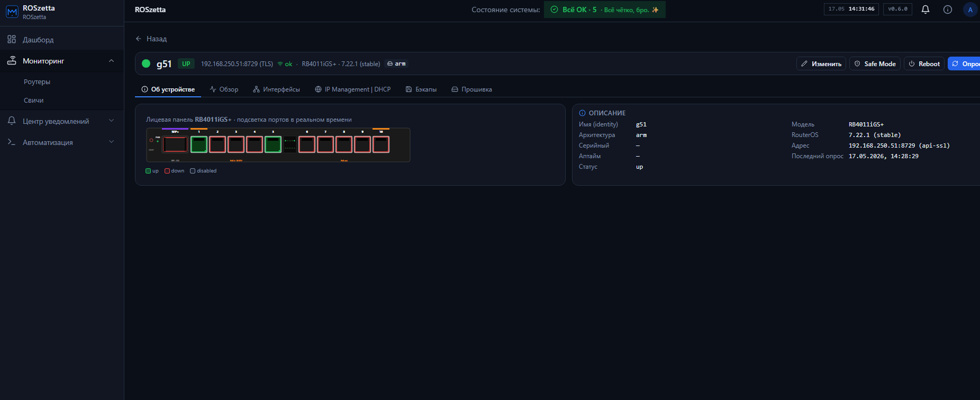Open the Прошивка tab

tap(471, 89)
